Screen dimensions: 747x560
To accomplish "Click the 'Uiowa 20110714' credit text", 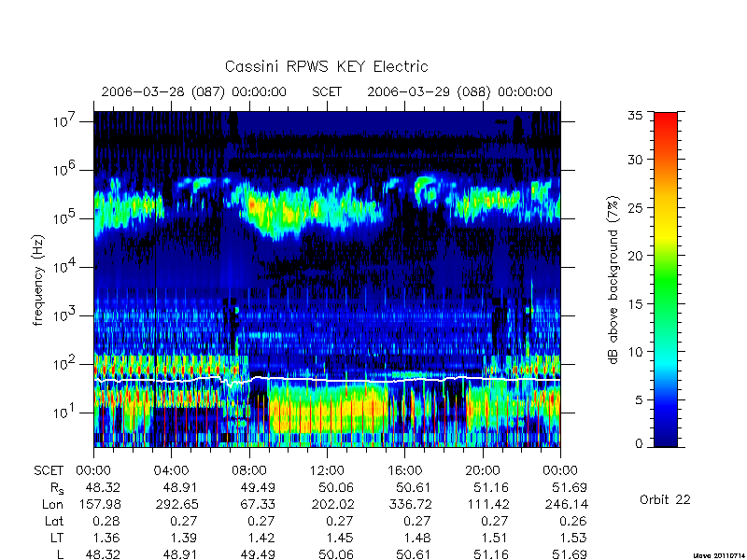I will click(719, 555).
